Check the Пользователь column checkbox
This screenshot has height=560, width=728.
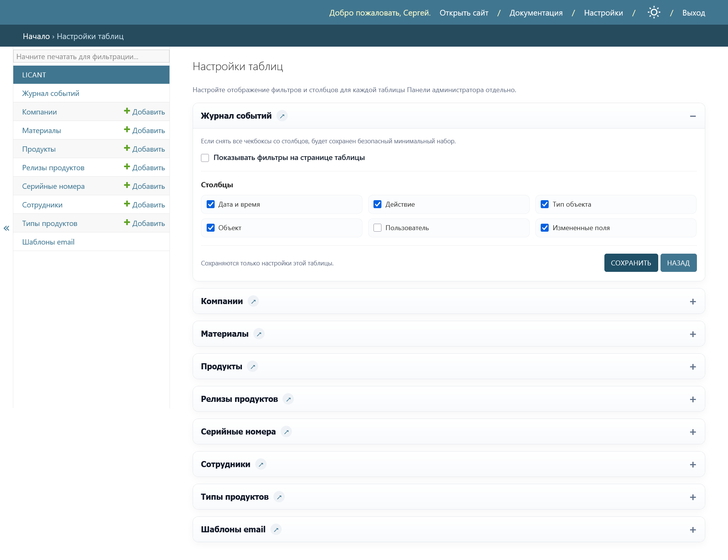pyautogui.click(x=378, y=227)
